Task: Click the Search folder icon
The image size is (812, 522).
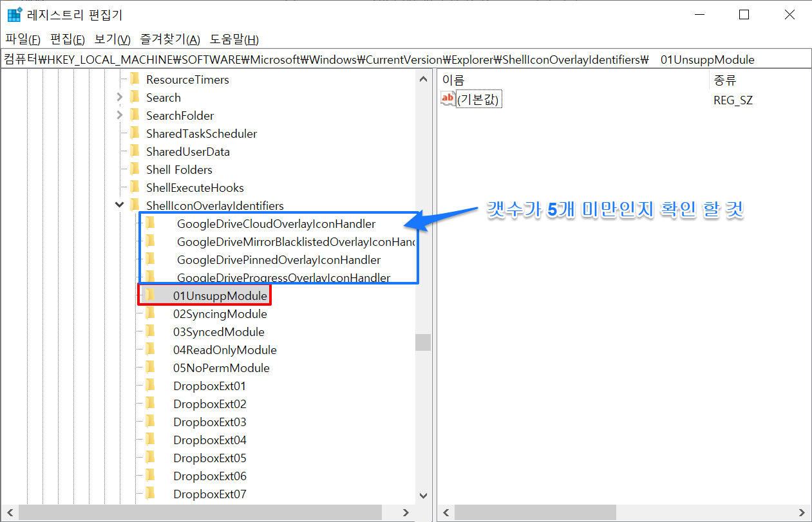Action: (x=135, y=97)
